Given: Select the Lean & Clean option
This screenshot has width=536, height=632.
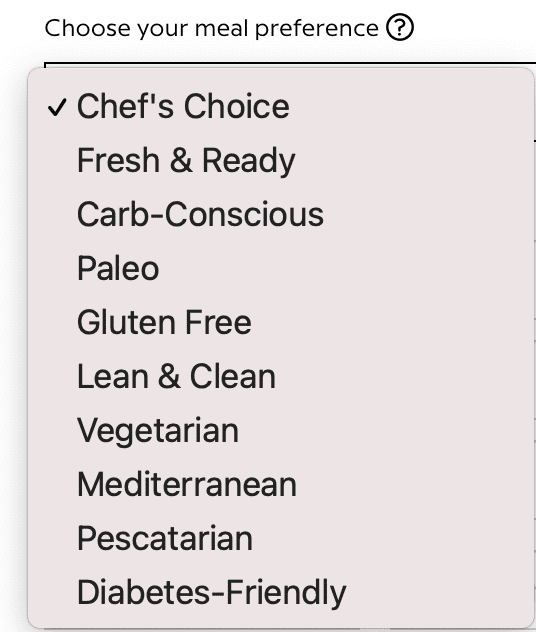Looking at the screenshot, I should click(x=281, y=376).
